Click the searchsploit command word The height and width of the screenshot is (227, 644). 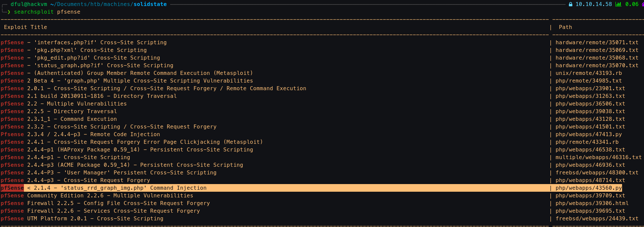pyautogui.click(x=34, y=12)
